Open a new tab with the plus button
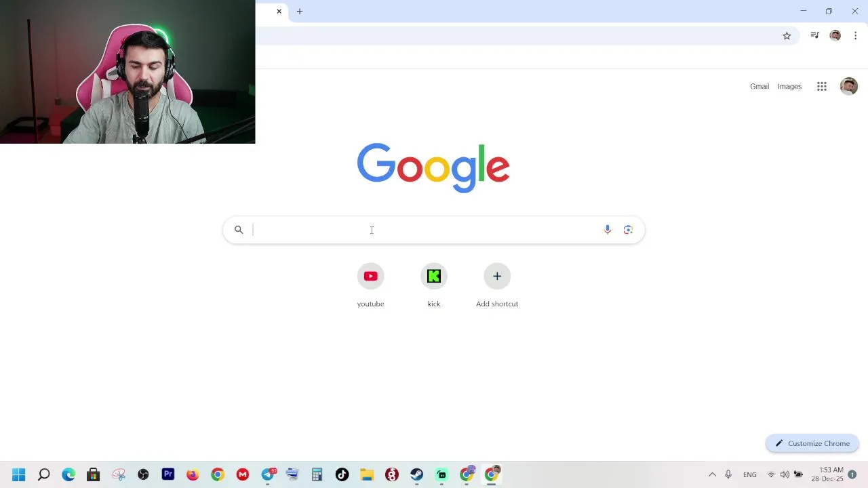This screenshot has width=868, height=488. pos(300,11)
